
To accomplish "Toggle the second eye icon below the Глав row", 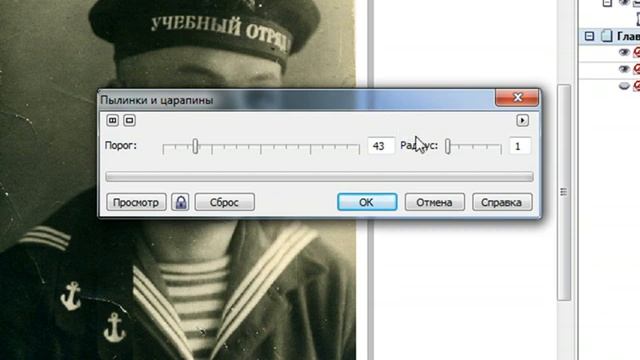I will [x=624, y=69].
